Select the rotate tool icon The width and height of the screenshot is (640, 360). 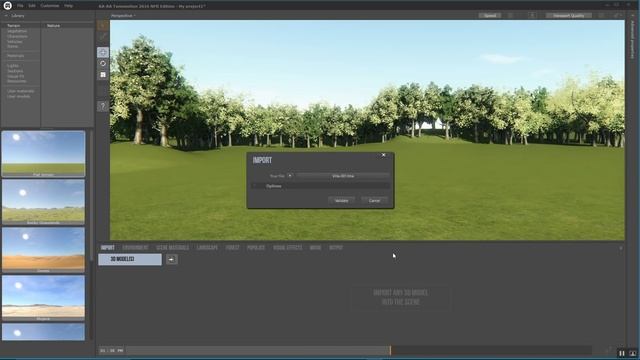103,64
